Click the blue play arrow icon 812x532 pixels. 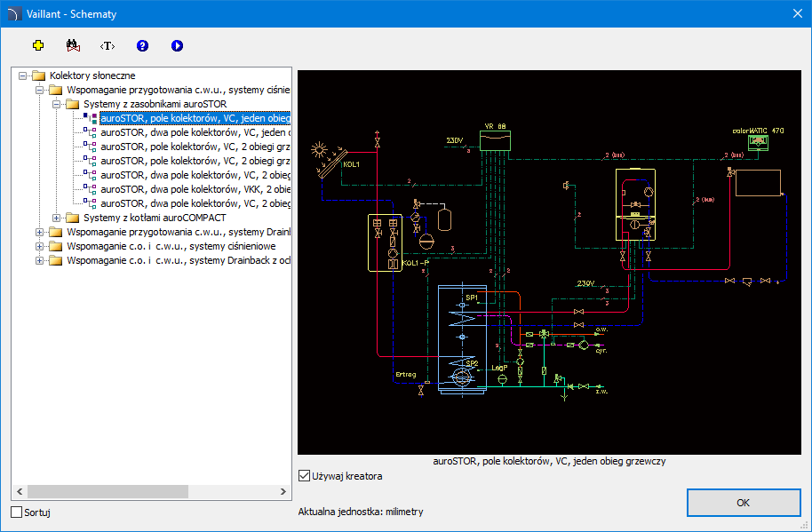click(x=177, y=45)
